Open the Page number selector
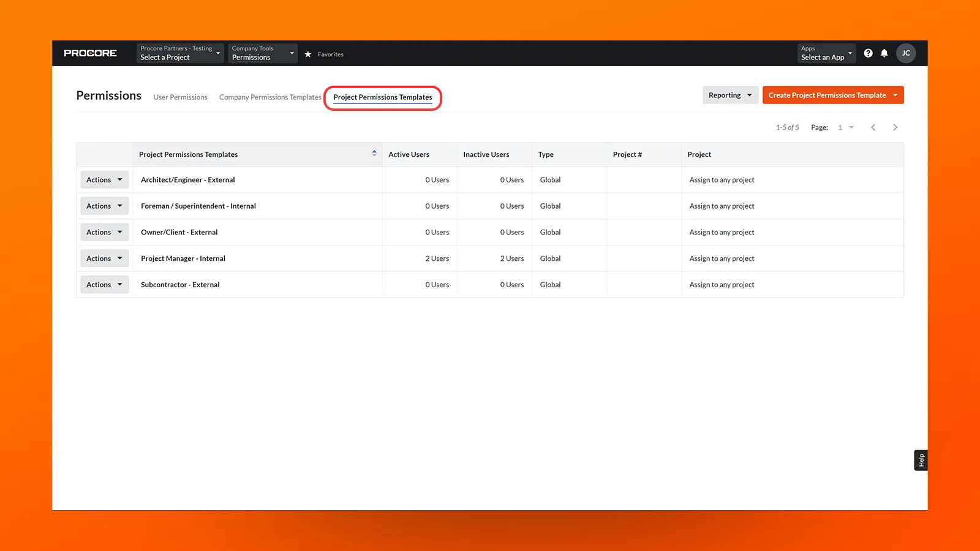Viewport: 980px width, 551px height. [x=845, y=127]
